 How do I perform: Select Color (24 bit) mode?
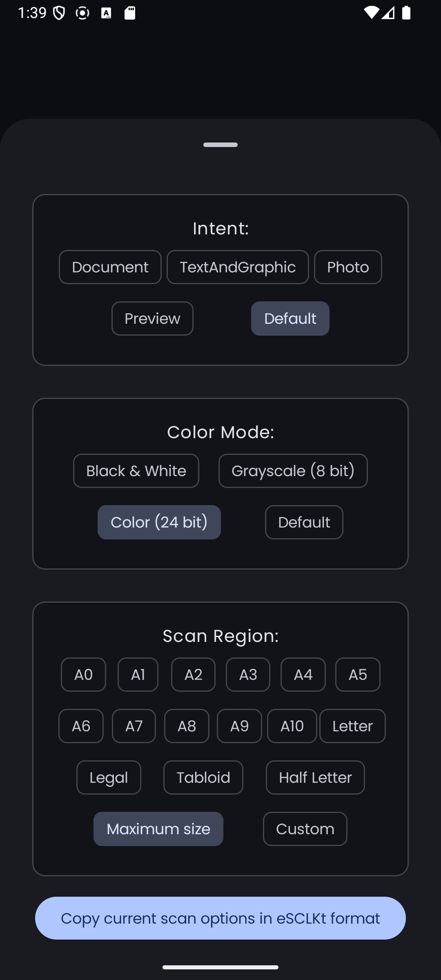[x=159, y=522]
